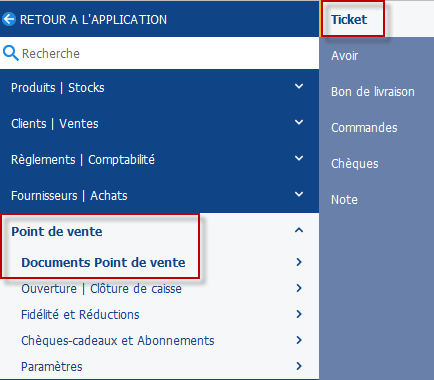The height and width of the screenshot is (380, 434).
Task: Click the arrow next to Paramètres
Action: click(x=299, y=366)
